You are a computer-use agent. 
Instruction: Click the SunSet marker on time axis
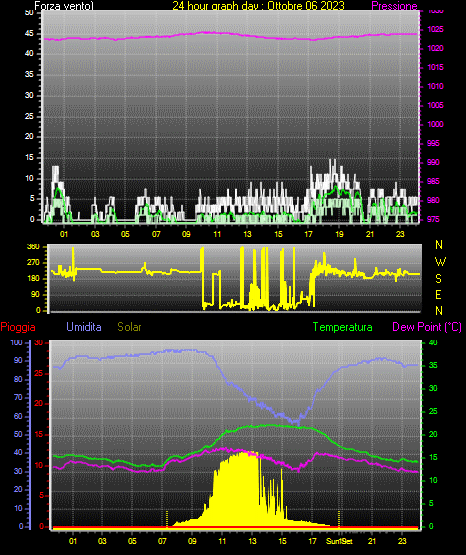(x=339, y=541)
